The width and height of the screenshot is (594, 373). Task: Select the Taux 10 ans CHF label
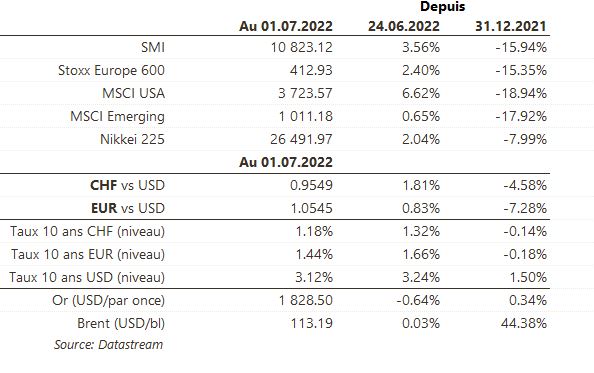88,231
